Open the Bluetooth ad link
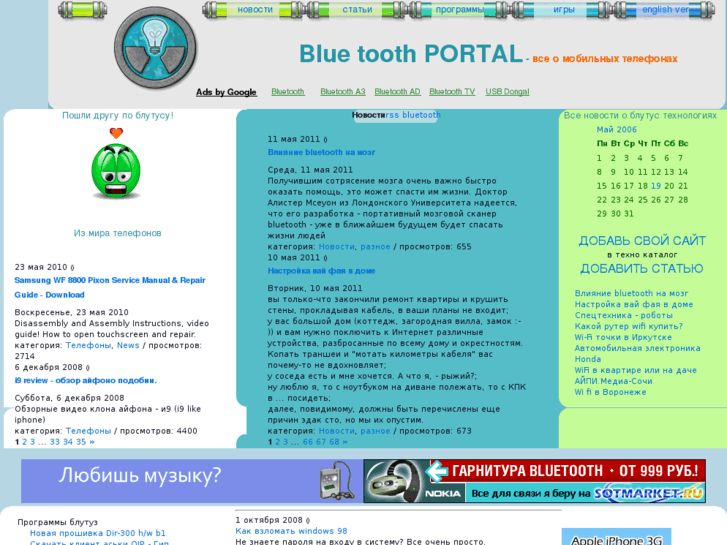This screenshot has width=727, height=545. (287, 92)
